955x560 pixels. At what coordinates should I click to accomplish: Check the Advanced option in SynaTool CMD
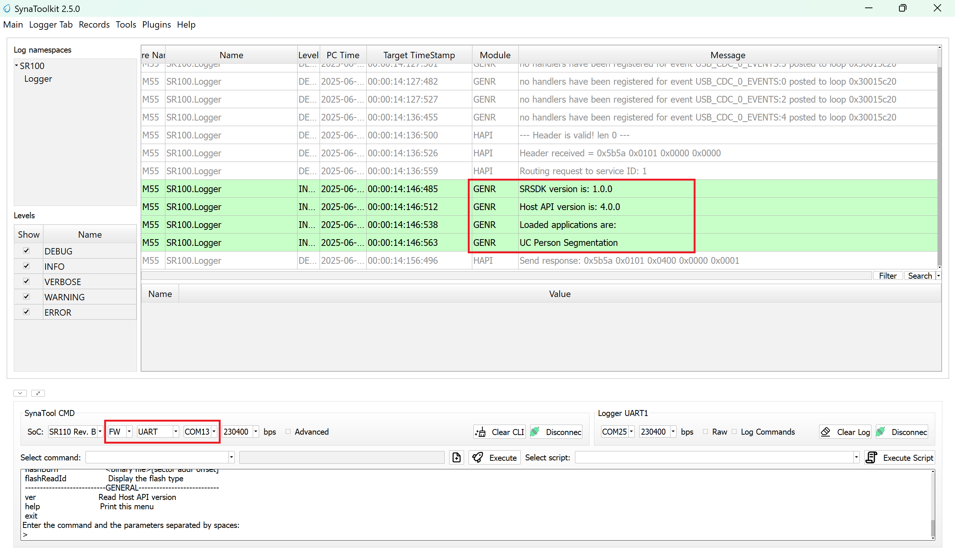288,432
